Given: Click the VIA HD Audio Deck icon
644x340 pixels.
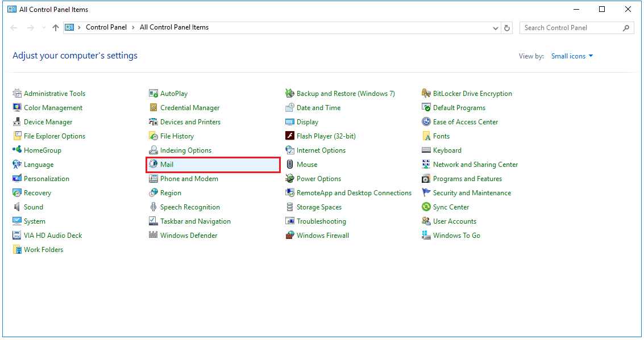Looking at the screenshot, I should point(17,236).
